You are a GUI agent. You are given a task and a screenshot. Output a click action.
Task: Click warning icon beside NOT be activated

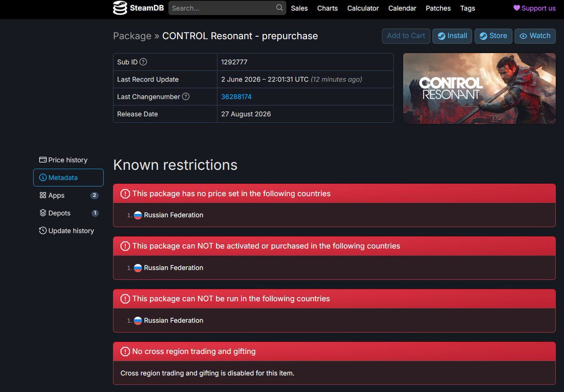coord(125,246)
